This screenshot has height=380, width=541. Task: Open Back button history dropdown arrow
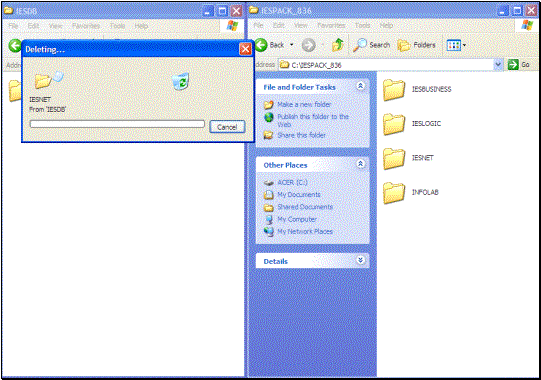pyautogui.click(x=292, y=45)
